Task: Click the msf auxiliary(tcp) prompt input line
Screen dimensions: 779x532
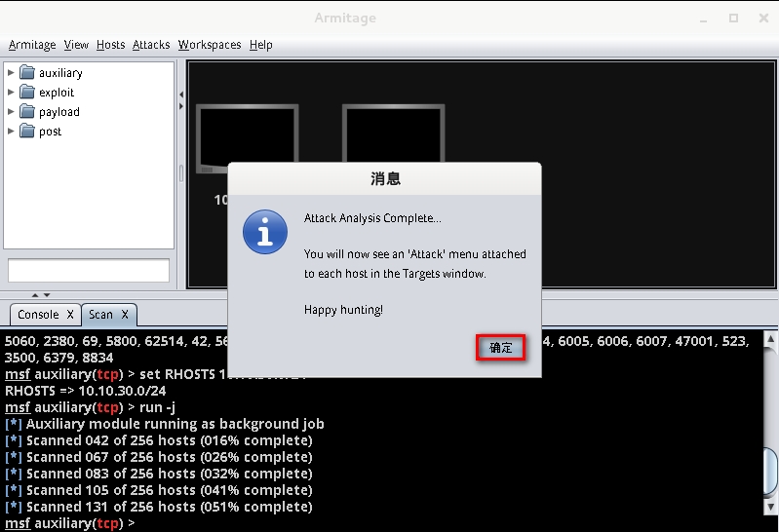Action: [69, 523]
